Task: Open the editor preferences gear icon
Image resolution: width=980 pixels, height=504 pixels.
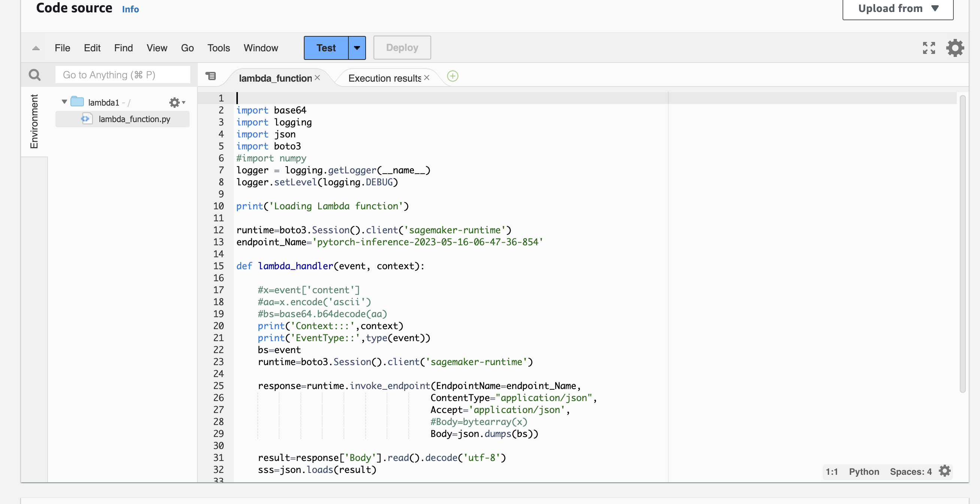Action: tap(955, 48)
